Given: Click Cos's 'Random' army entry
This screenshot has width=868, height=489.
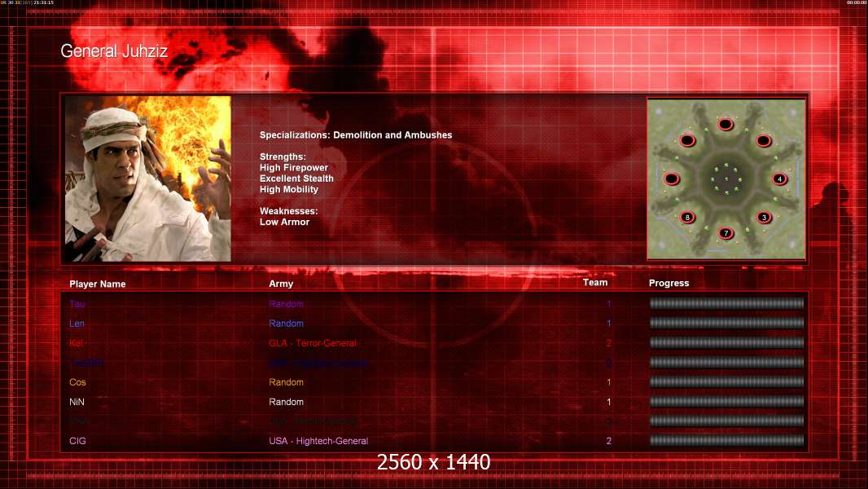Looking at the screenshot, I should (x=286, y=382).
